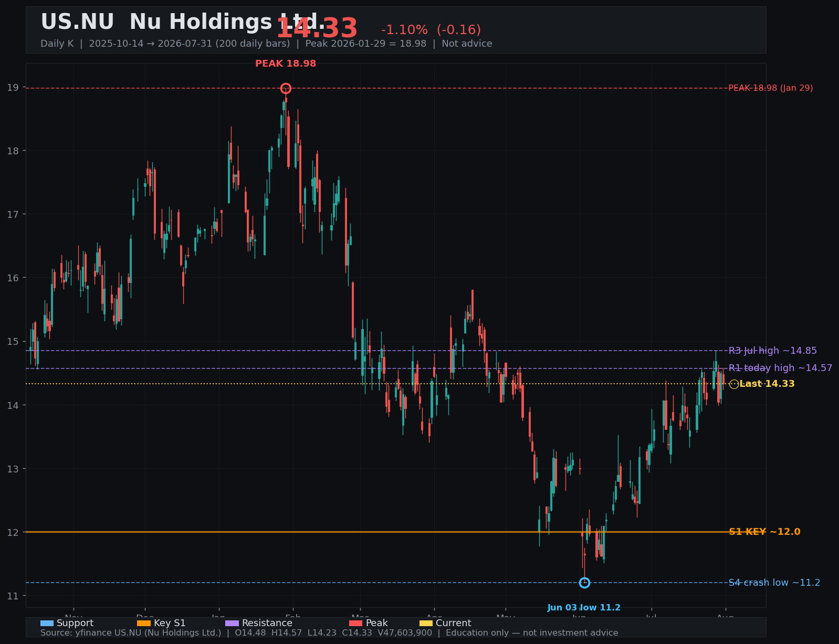
Task: Click the y-axis tick label 15
Action: [x=13, y=342]
